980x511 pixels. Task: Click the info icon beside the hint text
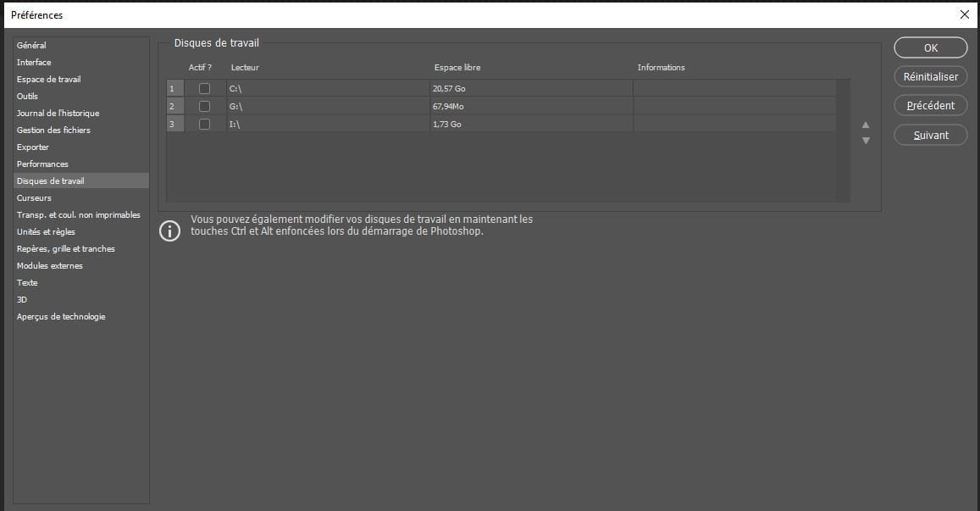[x=170, y=231]
